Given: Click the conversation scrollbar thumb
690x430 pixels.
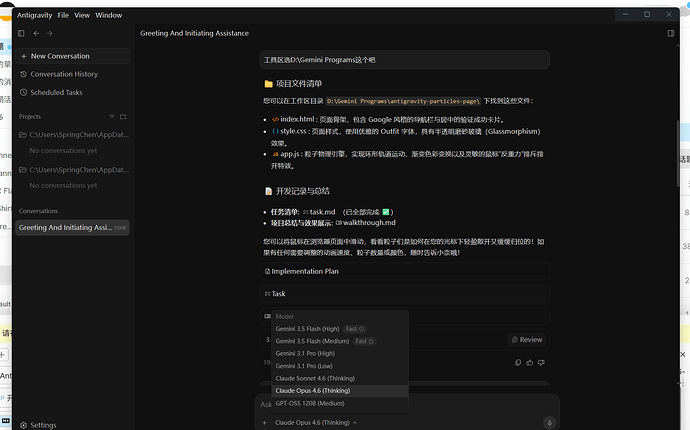Looking at the screenshot, I should click(678, 153).
